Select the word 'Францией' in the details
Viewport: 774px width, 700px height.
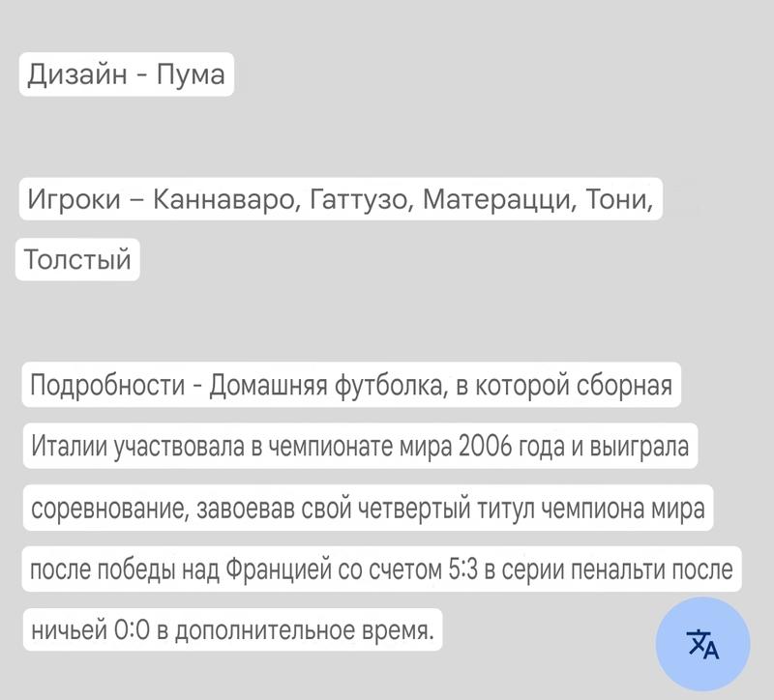click(x=279, y=570)
